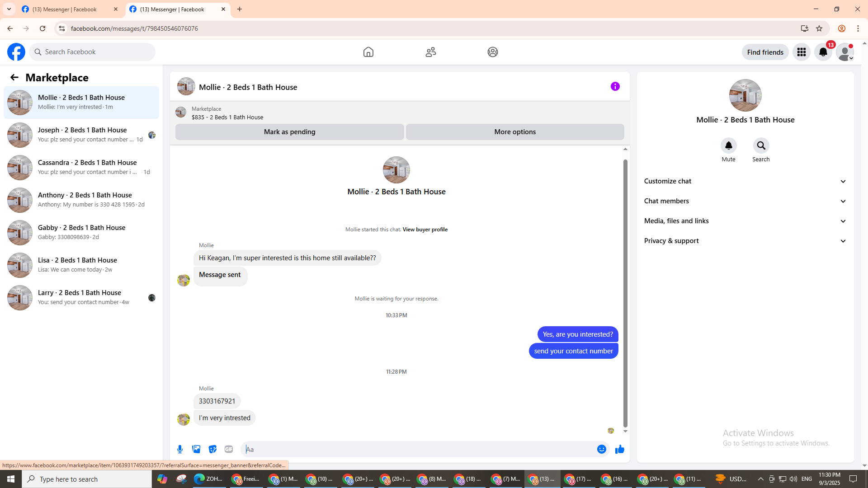This screenshot has height=488, width=868.
Task: Open the Facebook Home icon
Action: [x=368, y=52]
